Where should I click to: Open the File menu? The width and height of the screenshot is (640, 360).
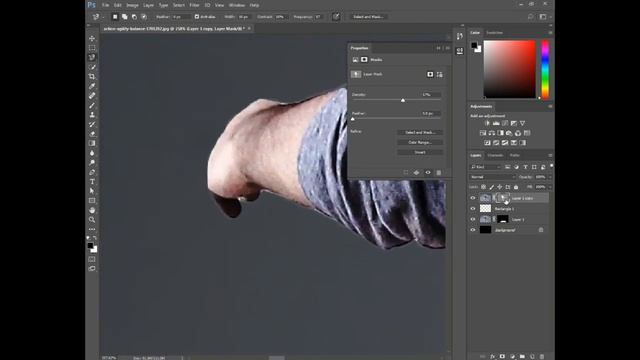106,5
